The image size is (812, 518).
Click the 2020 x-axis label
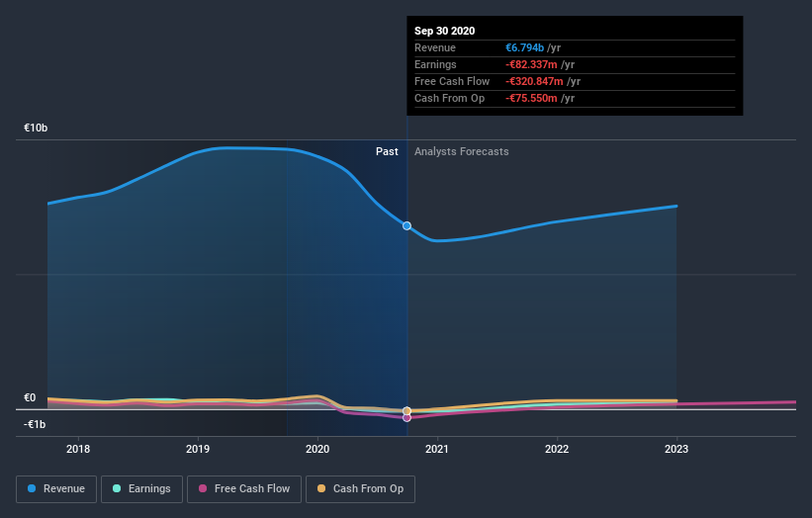coord(317,449)
